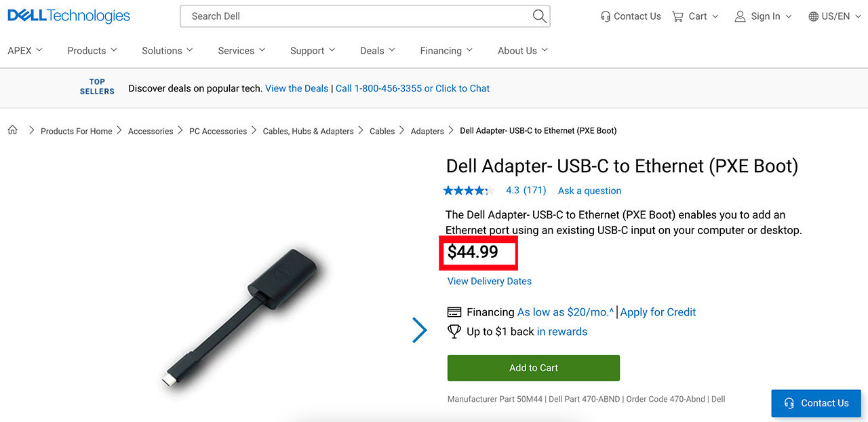Image resolution: width=868 pixels, height=422 pixels.
Task: Show next product image with arrow
Action: click(x=420, y=330)
